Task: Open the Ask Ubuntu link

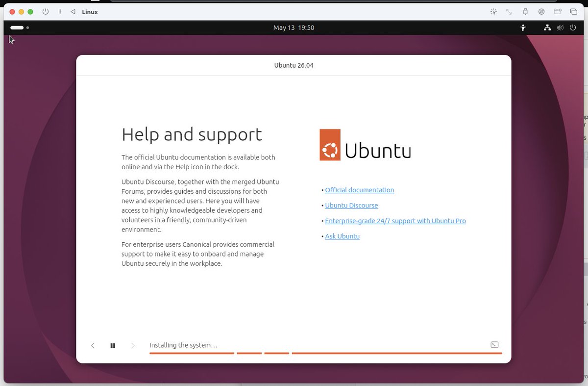Action: (x=342, y=236)
